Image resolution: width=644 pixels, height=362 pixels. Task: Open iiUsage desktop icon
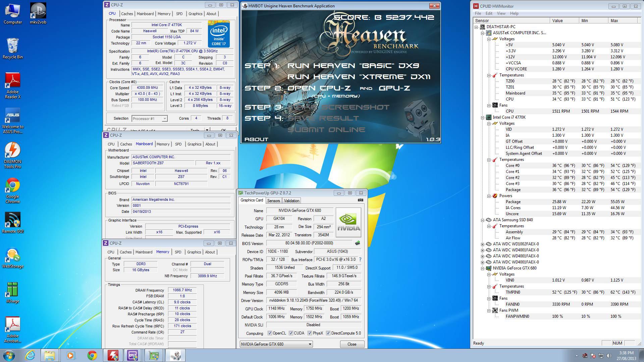(x=13, y=293)
